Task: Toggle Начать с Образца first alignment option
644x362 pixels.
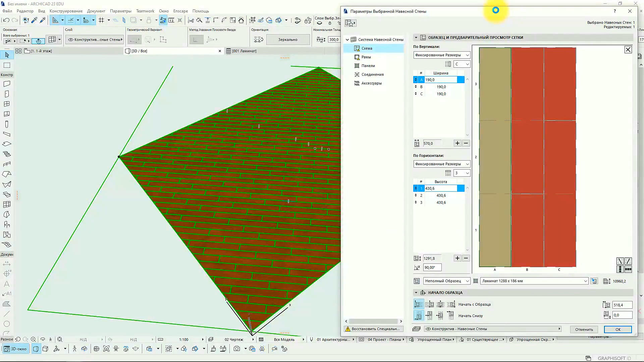Action: pos(418,304)
